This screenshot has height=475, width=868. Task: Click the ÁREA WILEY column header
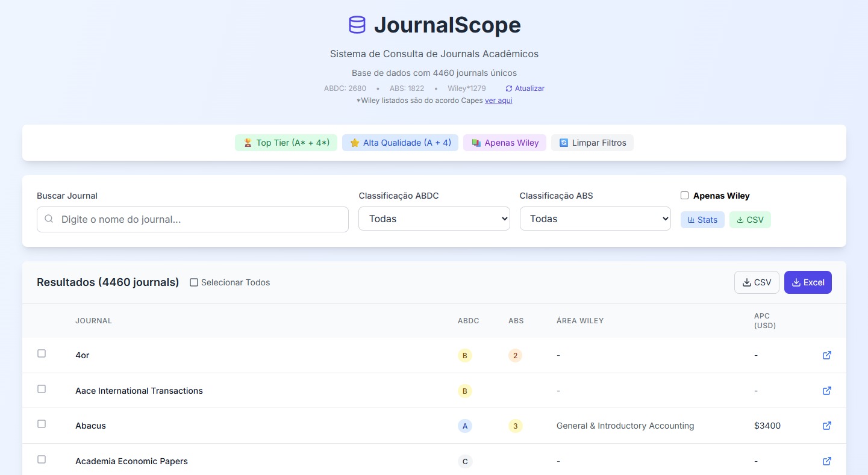(x=580, y=321)
